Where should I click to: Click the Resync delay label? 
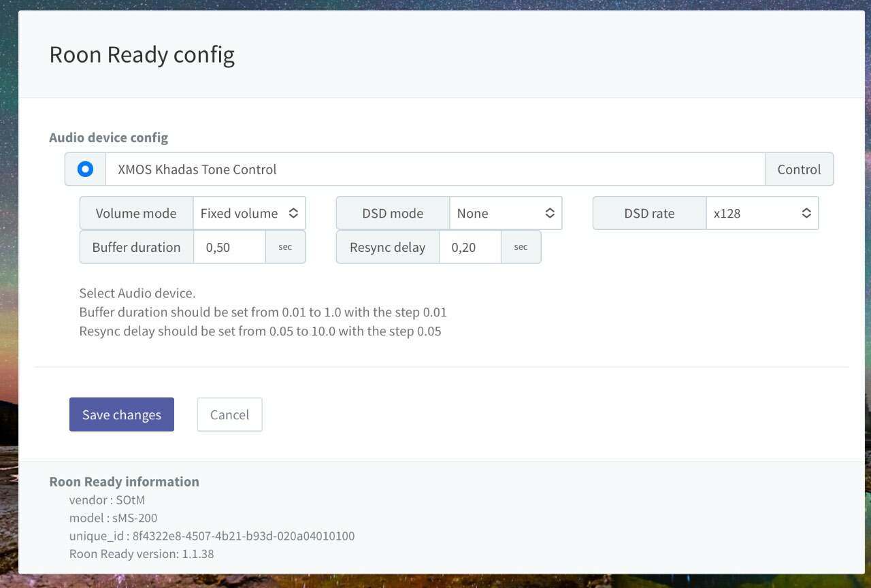[387, 247]
